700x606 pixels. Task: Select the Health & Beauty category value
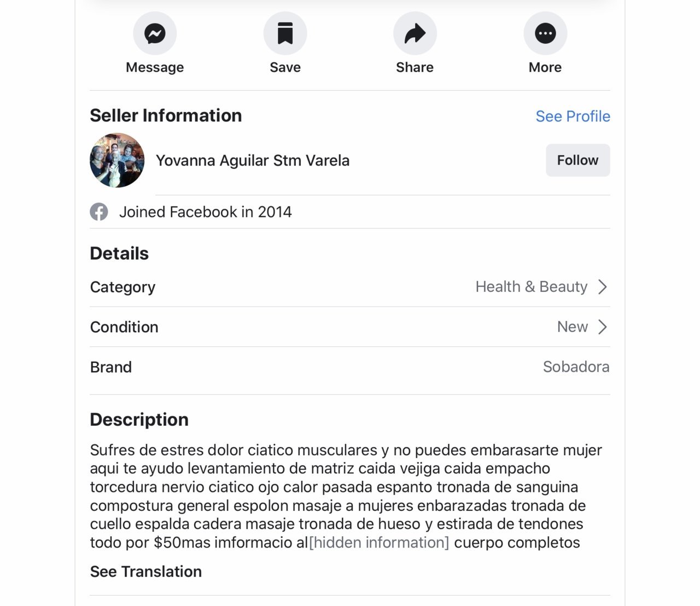531,287
